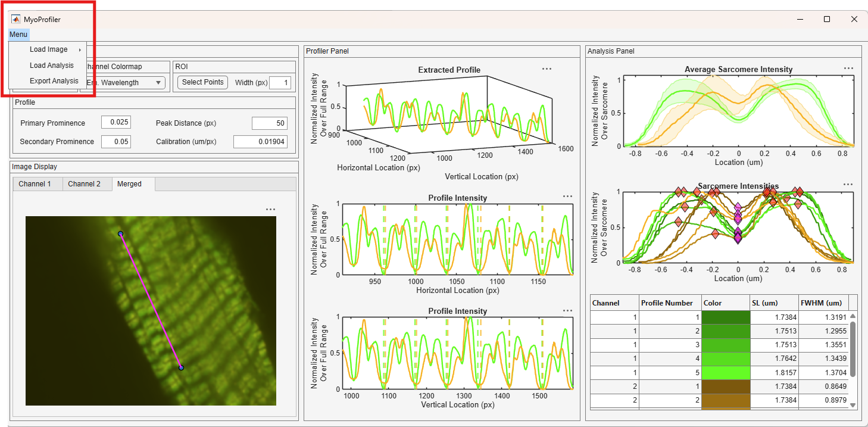868x427 pixels.
Task: Click the Width (px) input field
Action: click(x=280, y=83)
